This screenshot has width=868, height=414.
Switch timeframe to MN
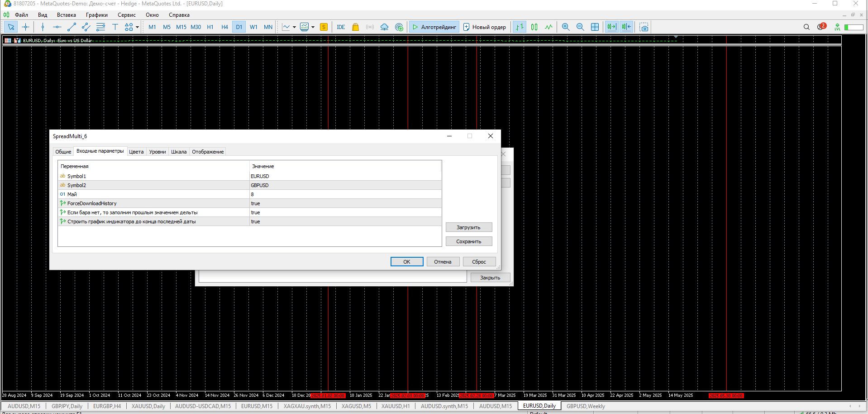point(268,27)
